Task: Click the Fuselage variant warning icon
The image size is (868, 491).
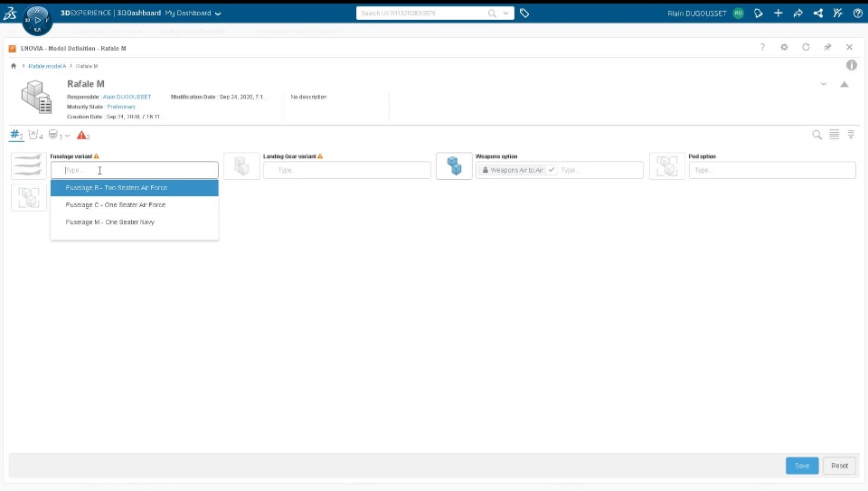Action: tap(97, 156)
